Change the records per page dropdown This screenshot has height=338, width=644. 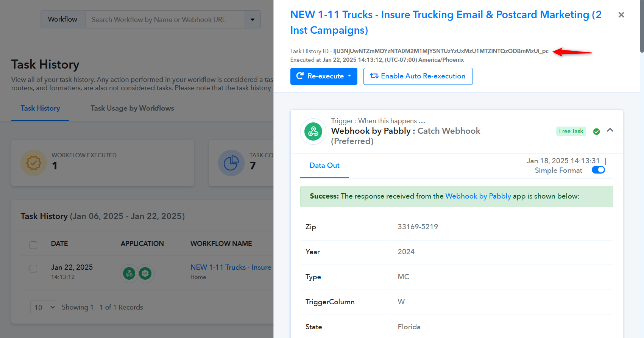pos(44,307)
